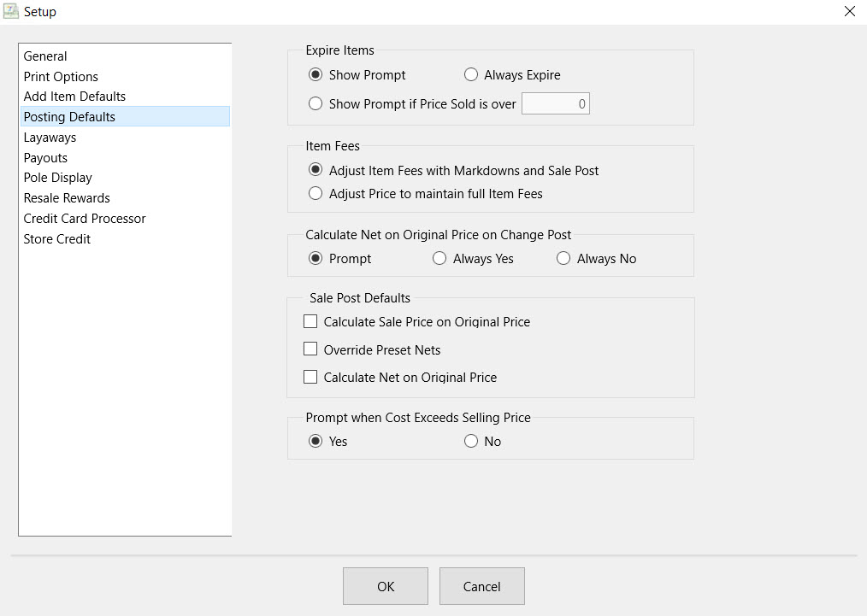Open the General settings section
The image size is (867, 616).
pos(45,56)
